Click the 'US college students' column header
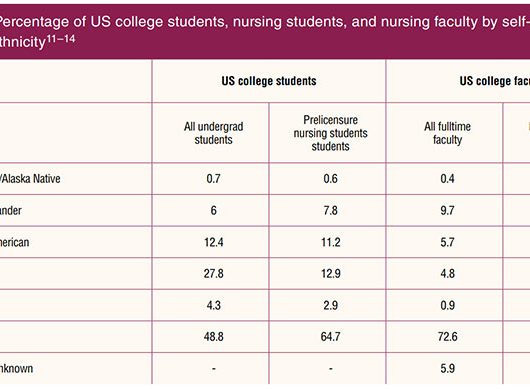530x389 pixels. 269,81
